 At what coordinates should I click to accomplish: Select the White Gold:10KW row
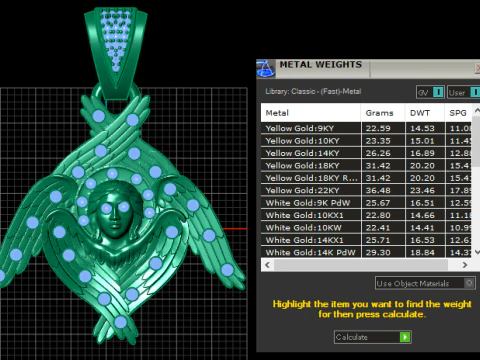[x=366, y=228]
